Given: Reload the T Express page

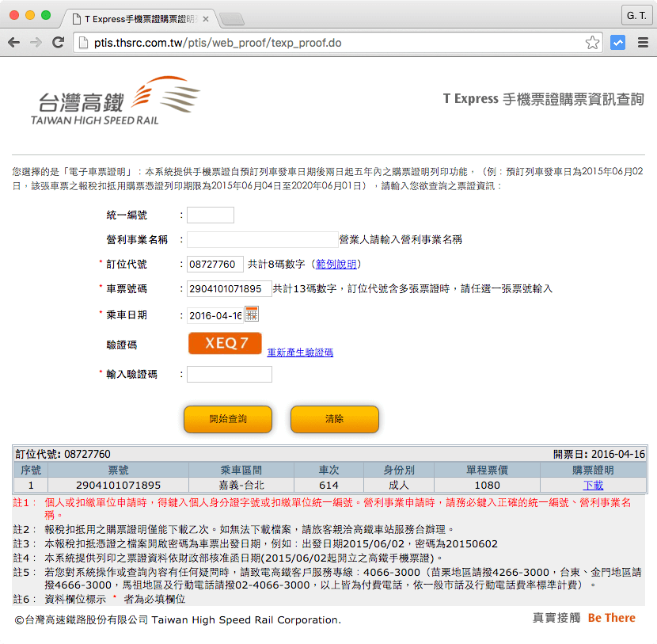Looking at the screenshot, I should click(x=56, y=44).
